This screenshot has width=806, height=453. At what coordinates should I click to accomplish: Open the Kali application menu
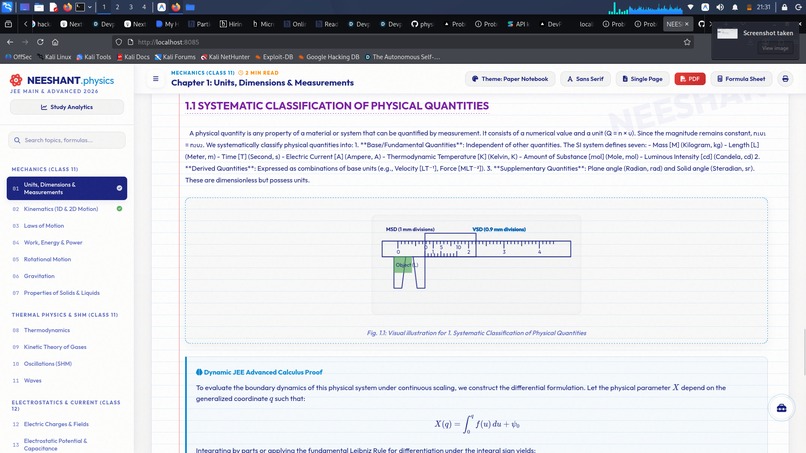[7, 7]
